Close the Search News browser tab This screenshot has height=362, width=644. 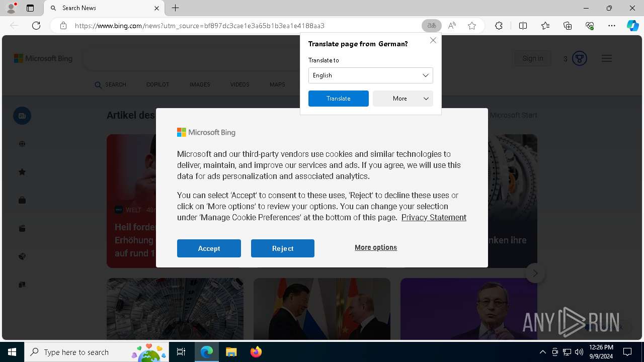click(156, 8)
